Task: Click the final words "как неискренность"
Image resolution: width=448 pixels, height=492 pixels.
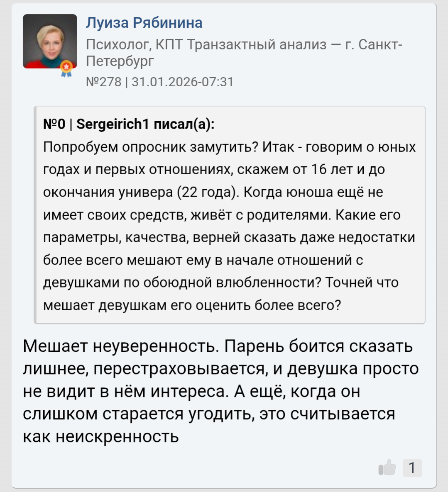Action: pyautogui.click(x=101, y=436)
